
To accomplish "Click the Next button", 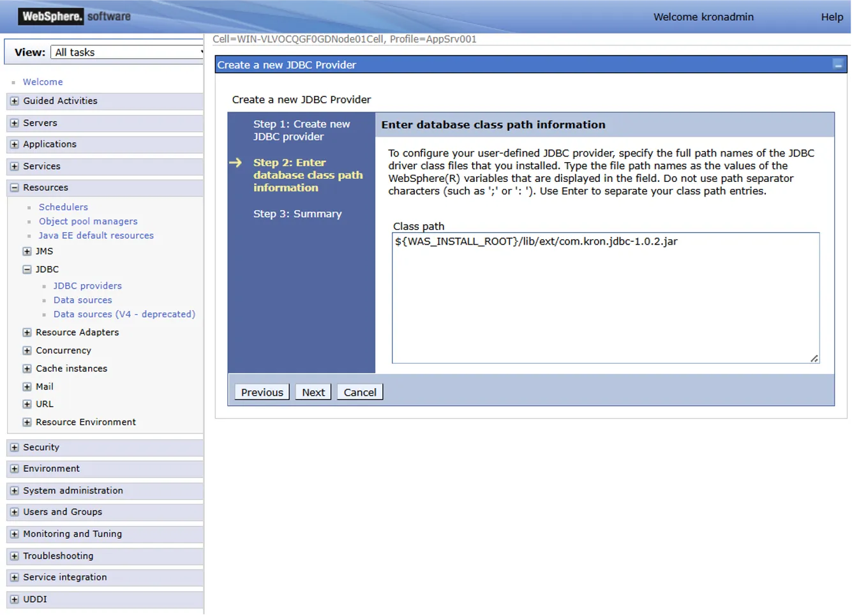I will tap(313, 393).
